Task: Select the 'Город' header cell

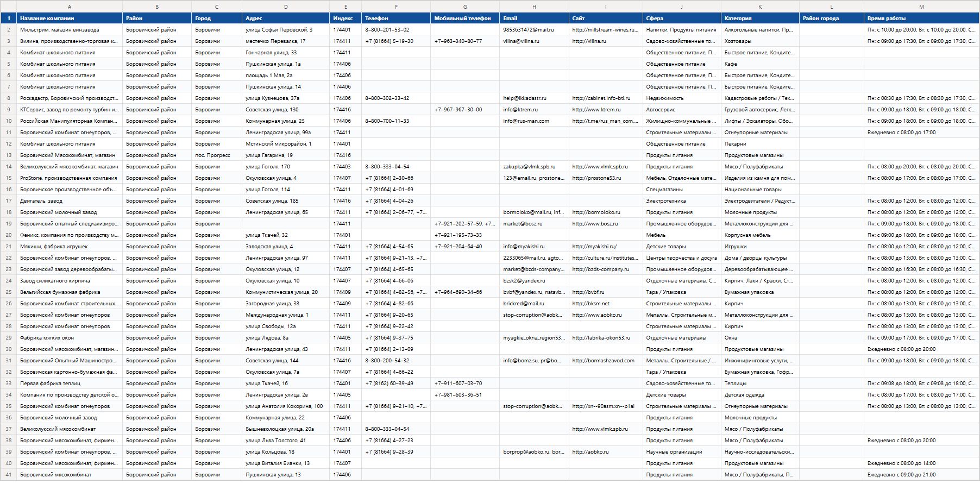Action: pyautogui.click(x=217, y=18)
